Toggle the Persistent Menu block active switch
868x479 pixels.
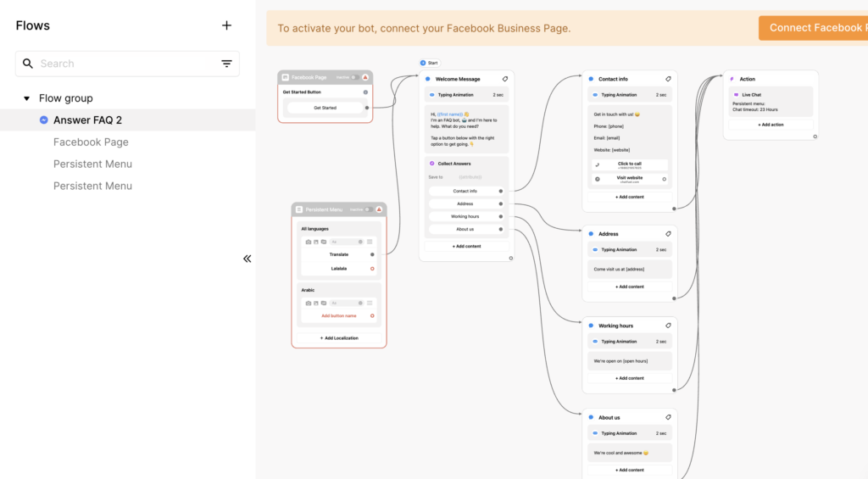pos(368,209)
